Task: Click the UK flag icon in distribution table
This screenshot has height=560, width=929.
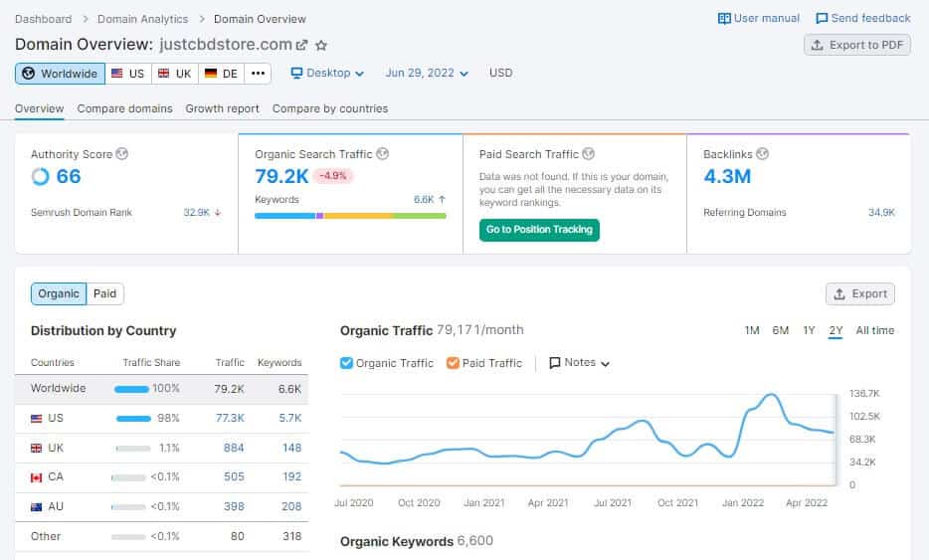Action: coord(36,448)
